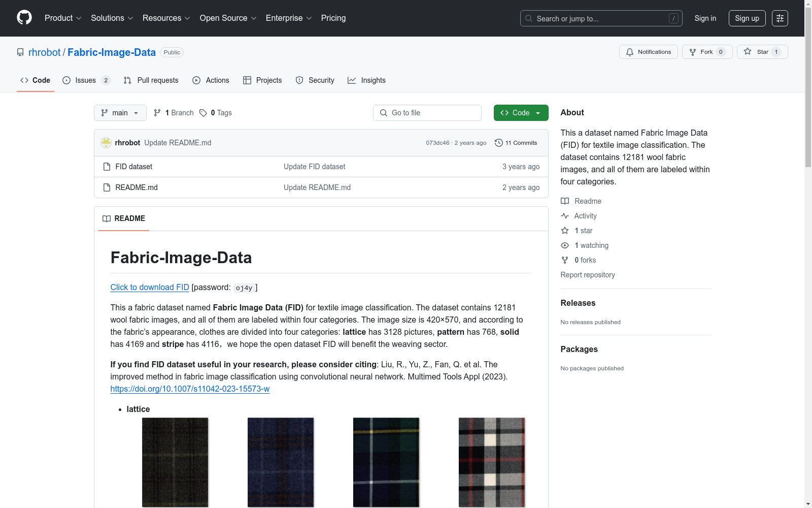Click the Sign in link
Image resolution: width=812 pixels, height=508 pixels.
pos(705,18)
